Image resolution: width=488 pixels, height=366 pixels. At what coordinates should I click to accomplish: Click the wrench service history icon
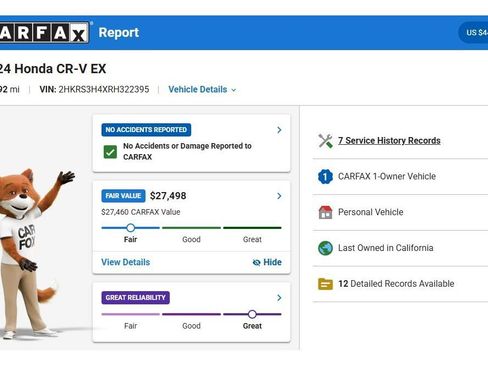point(325,141)
